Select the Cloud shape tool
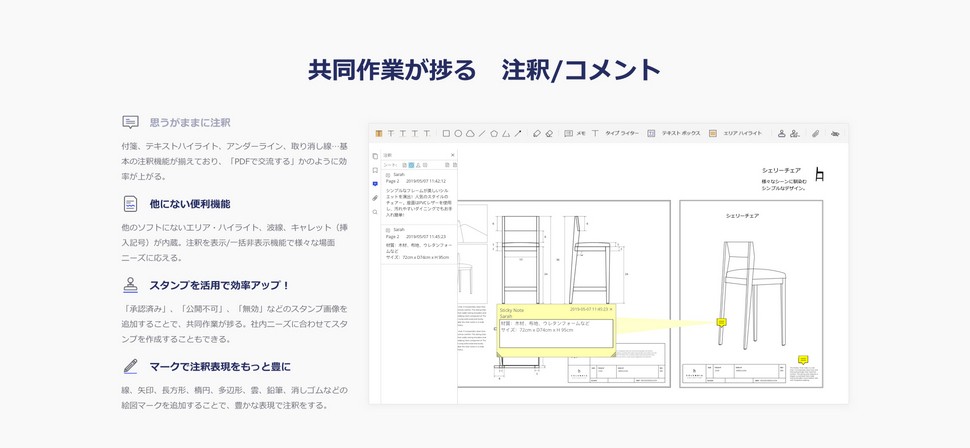 [470, 133]
